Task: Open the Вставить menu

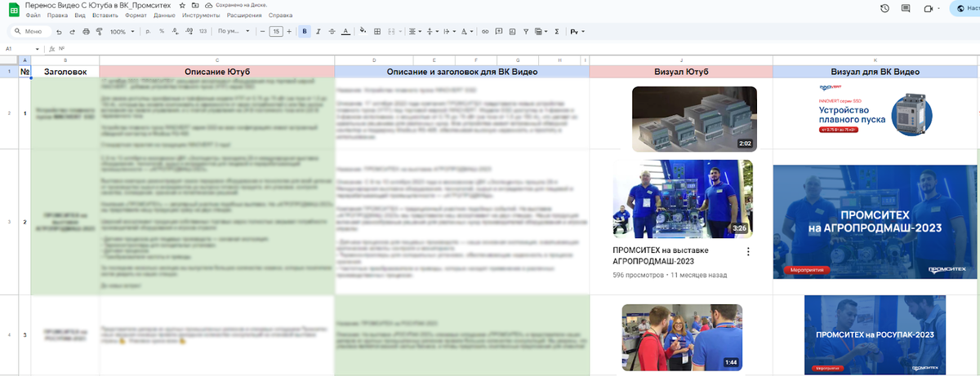Action: point(105,15)
